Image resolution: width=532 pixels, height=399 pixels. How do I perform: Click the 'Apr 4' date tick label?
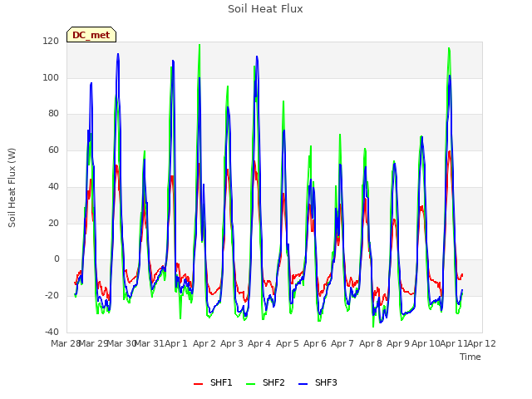pyautogui.click(x=259, y=343)
